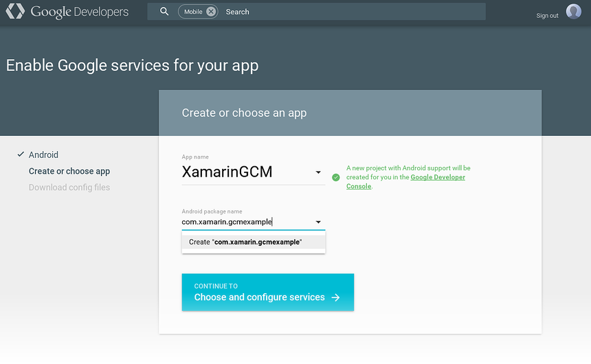The height and width of the screenshot is (364, 591).
Task: Select Create or choose app step
Action: click(x=69, y=171)
